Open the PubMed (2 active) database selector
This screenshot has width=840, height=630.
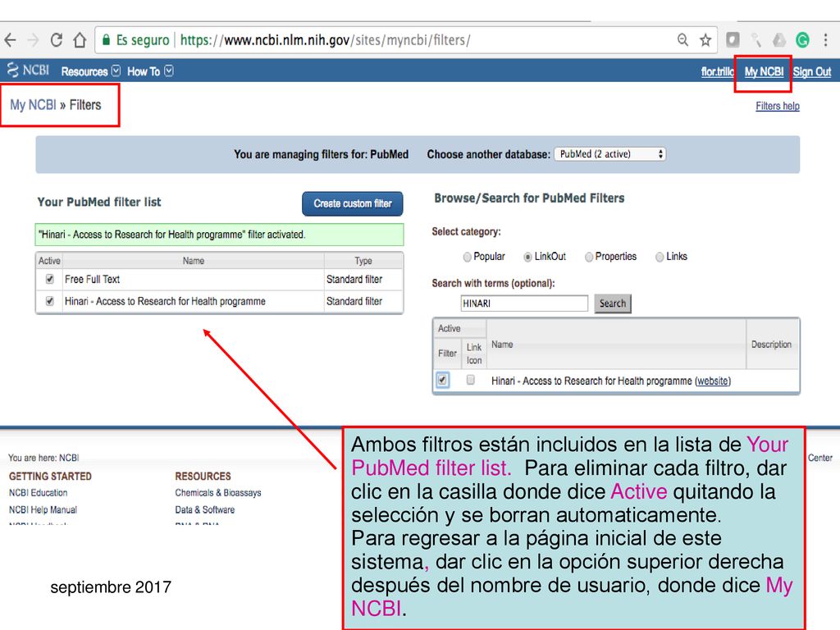pyautogui.click(x=609, y=154)
